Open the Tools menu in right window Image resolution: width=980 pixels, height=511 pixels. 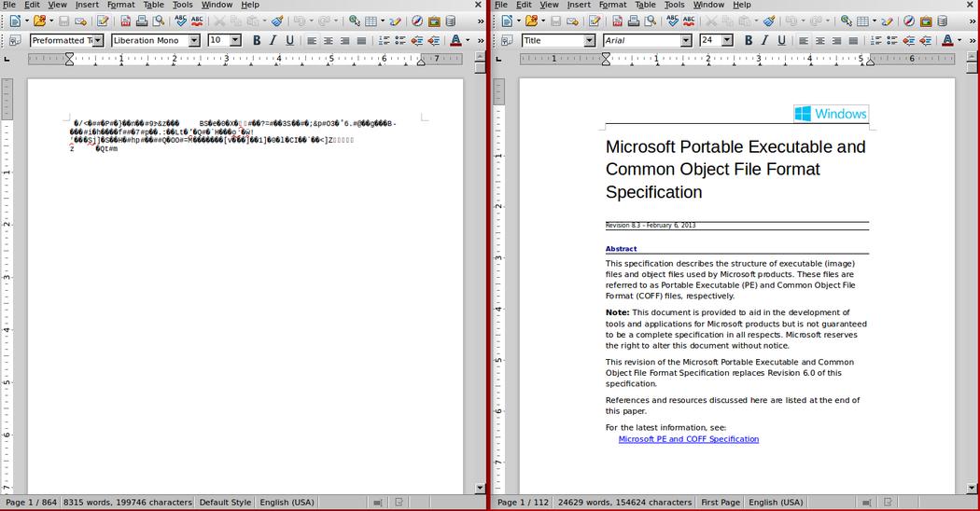point(675,5)
